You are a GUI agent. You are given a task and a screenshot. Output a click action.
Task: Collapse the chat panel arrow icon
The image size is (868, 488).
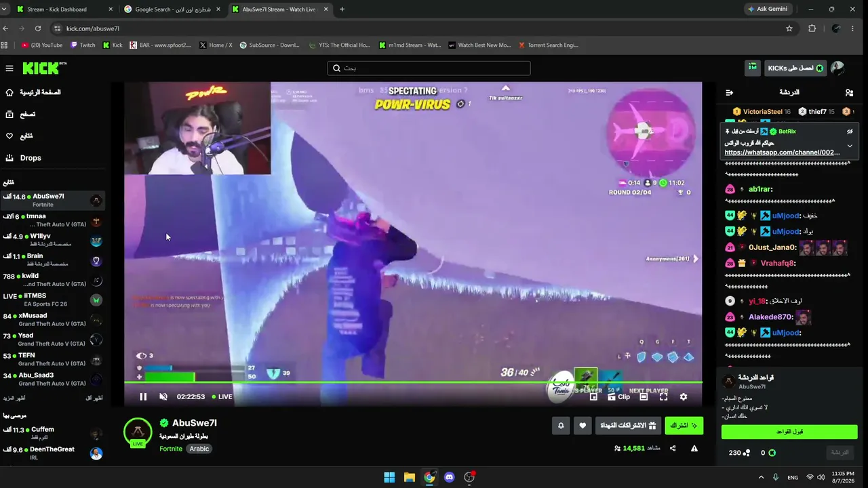coord(729,92)
